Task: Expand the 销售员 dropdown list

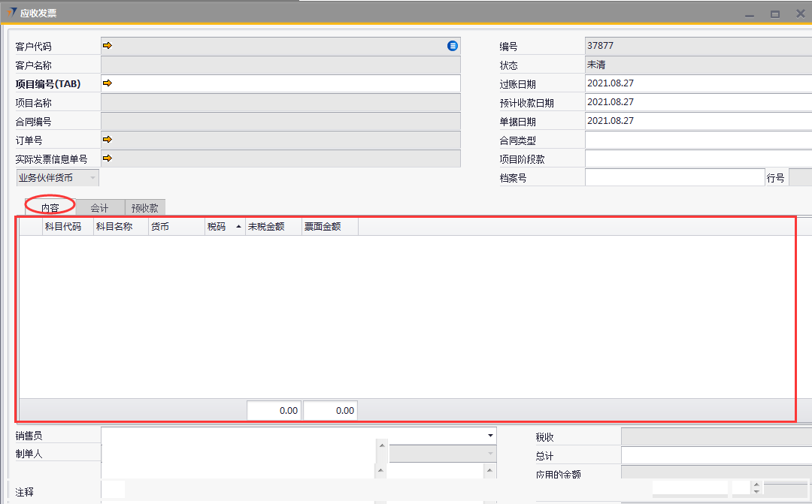Action: 490,436
